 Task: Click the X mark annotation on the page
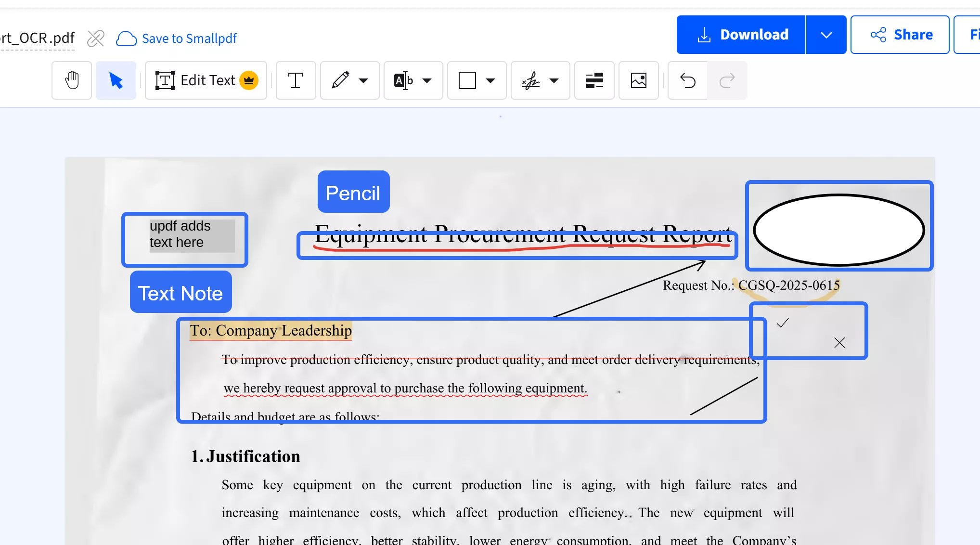click(839, 343)
